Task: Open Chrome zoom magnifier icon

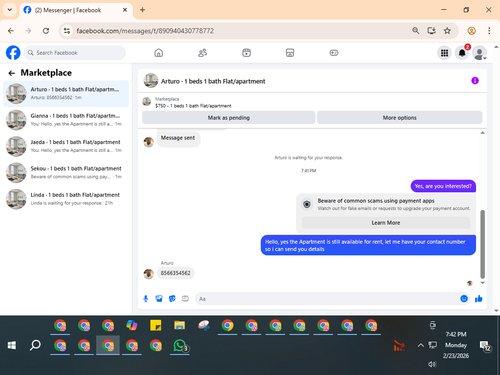Action: pos(415,31)
